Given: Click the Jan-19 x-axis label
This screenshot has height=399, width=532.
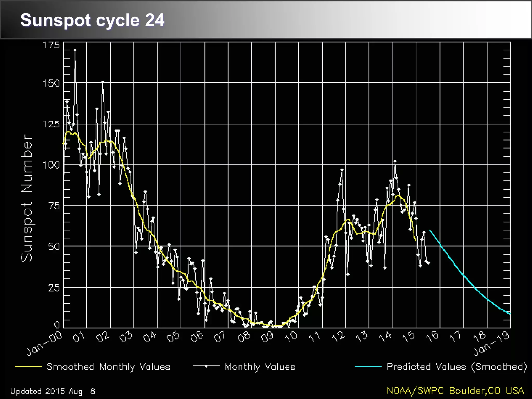Looking at the screenshot, I should [491, 343].
